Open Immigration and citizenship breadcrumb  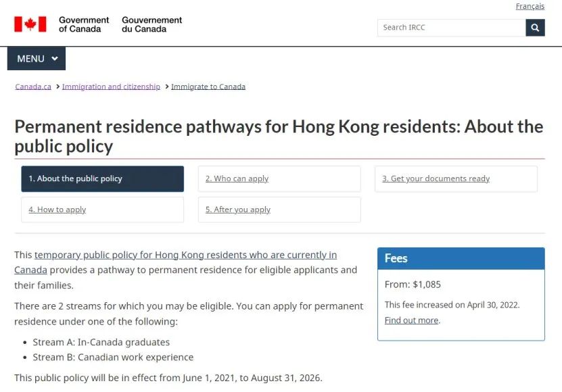(x=111, y=87)
